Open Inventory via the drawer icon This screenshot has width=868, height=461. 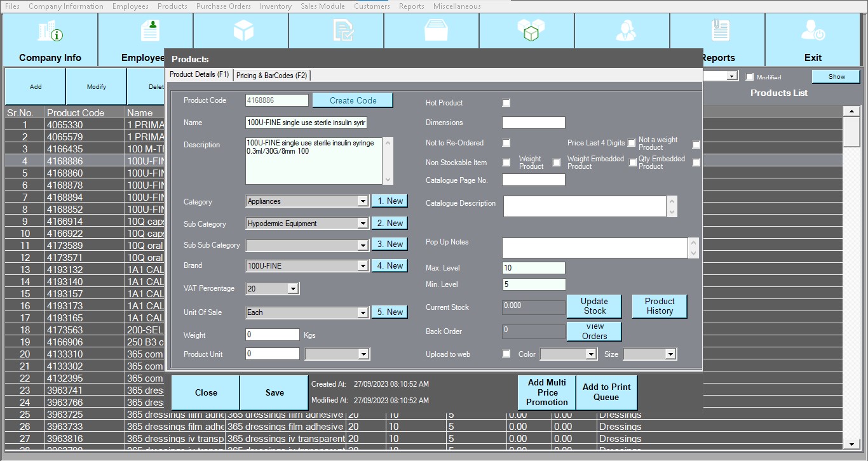(435, 30)
